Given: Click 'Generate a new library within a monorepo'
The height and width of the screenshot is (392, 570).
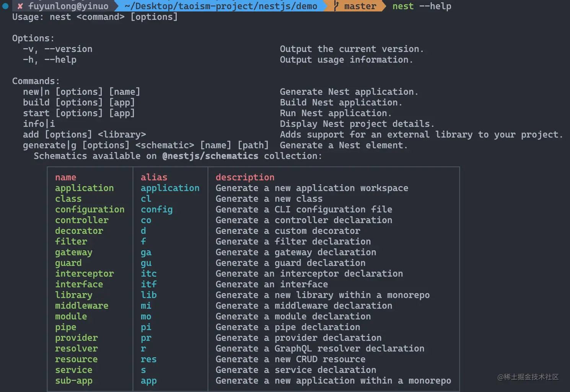Looking at the screenshot, I should click(322, 295).
